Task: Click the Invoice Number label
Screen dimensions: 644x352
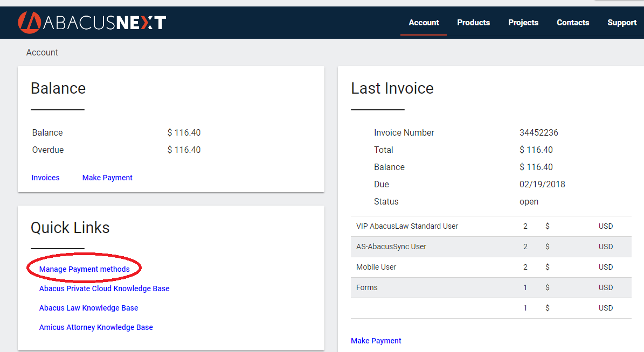Action: click(x=404, y=132)
